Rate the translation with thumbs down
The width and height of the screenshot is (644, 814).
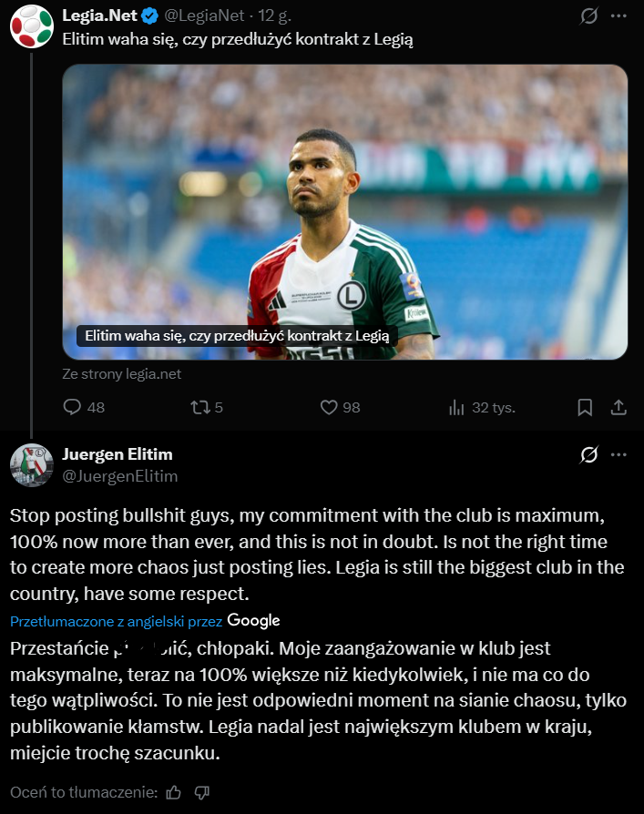click(x=202, y=792)
